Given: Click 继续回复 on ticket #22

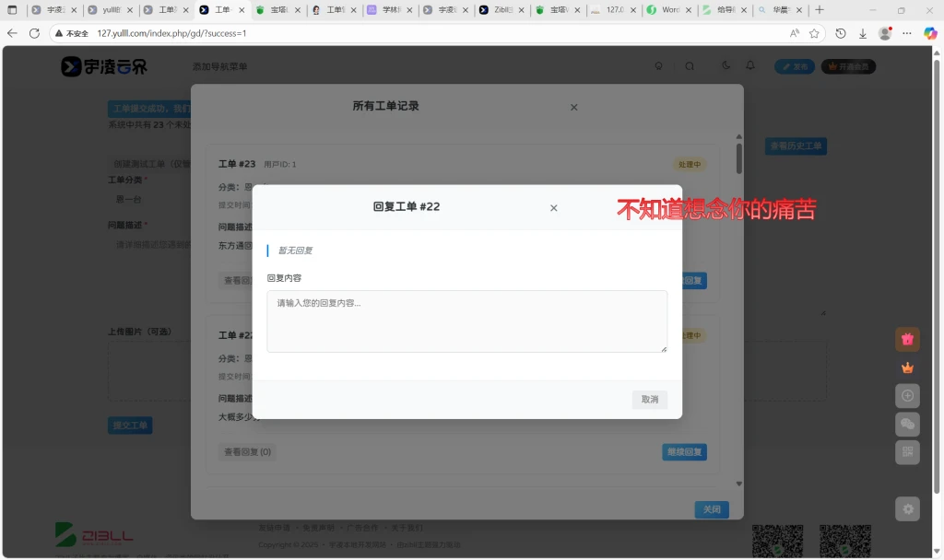Looking at the screenshot, I should point(684,451).
